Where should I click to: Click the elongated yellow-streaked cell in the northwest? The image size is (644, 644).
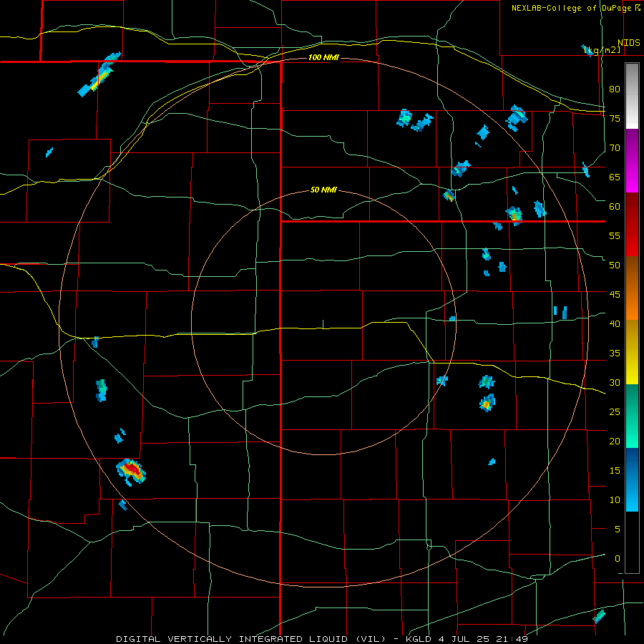pos(99,74)
